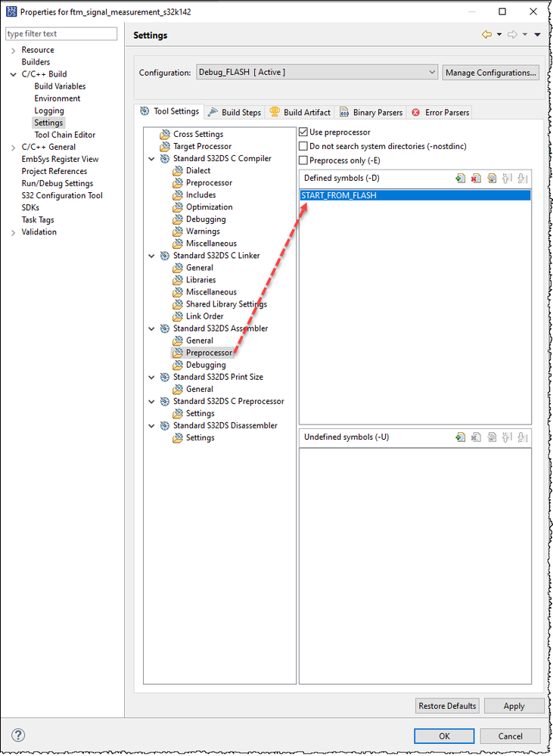Select Includes under C Compiler
The width and height of the screenshot is (553, 756).
click(201, 194)
